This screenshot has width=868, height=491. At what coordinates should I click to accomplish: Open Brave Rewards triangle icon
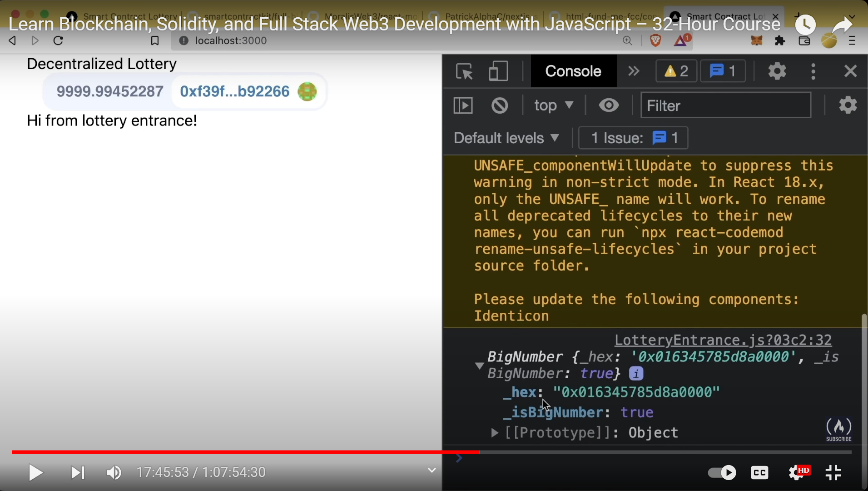pyautogui.click(x=682, y=40)
